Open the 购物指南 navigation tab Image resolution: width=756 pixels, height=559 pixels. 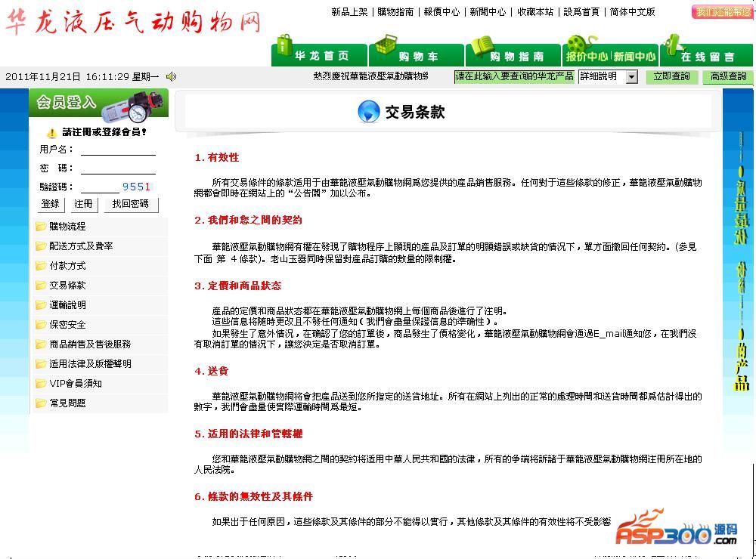[513, 55]
